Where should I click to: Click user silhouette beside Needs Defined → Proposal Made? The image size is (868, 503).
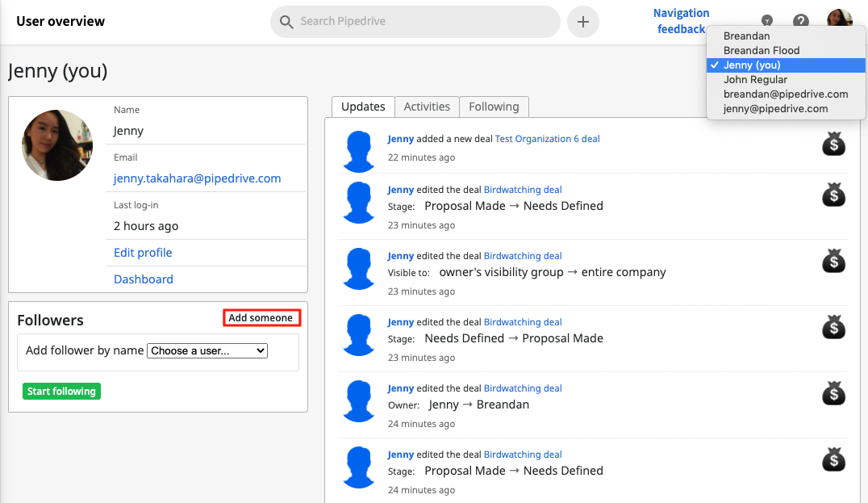[x=359, y=334]
